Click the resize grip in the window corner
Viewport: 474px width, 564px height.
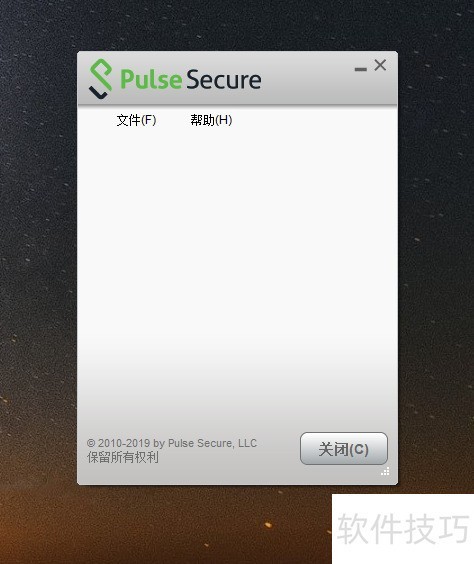pos(385,472)
